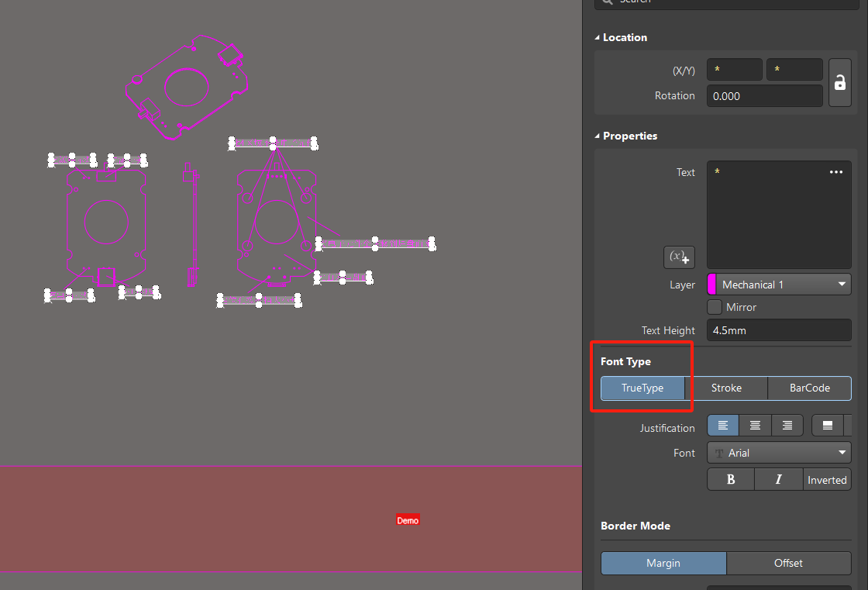This screenshot has width=868, height=590.
Task: Toggle Italic font style
Action: [x=778, y=480]
